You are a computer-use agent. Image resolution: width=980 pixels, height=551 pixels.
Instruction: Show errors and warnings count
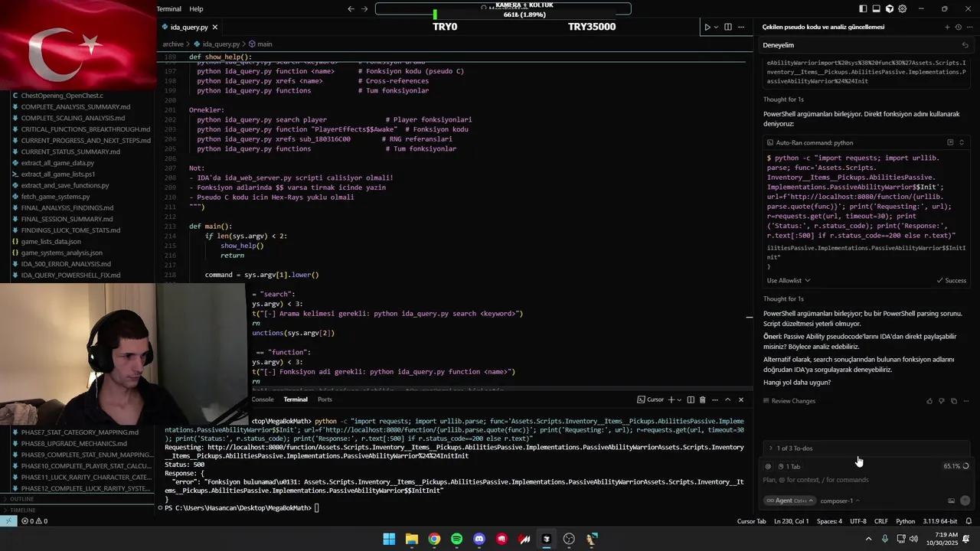point(34,521)
